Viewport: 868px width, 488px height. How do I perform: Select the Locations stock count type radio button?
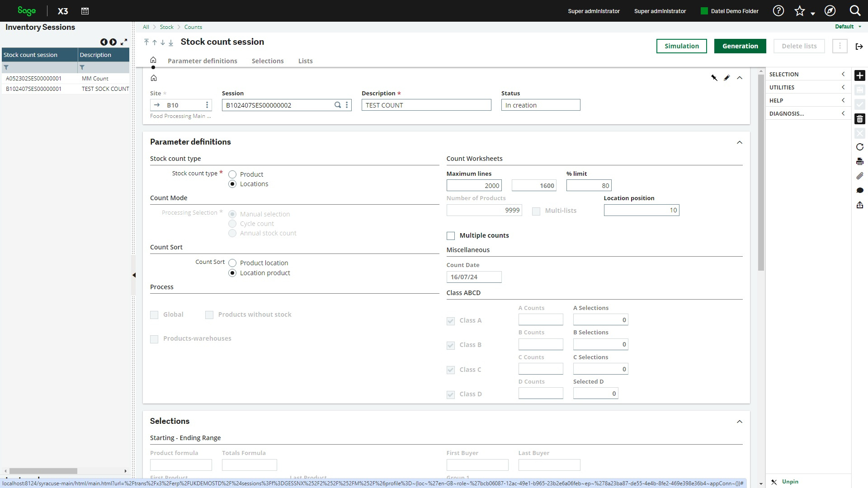232,183
